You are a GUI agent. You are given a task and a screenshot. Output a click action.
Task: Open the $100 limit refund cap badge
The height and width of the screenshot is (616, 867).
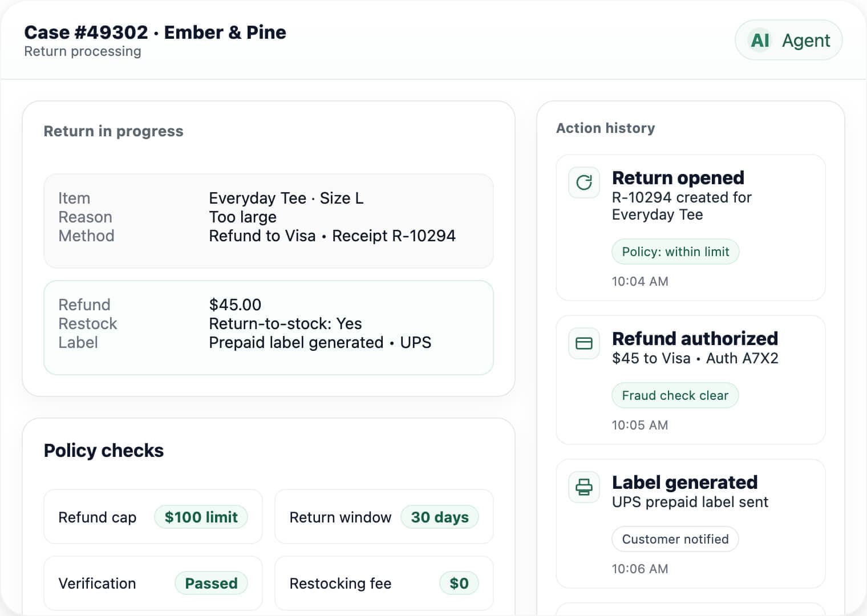pyautogui.click(x=201, y=517)
